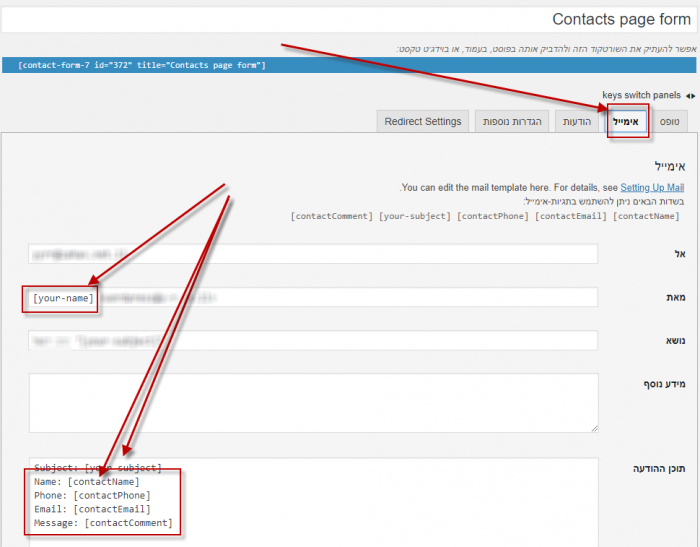Select the אימייל tab
This screenshot has width=700, height=547.
pyautogui.click(x=628, y=121)
